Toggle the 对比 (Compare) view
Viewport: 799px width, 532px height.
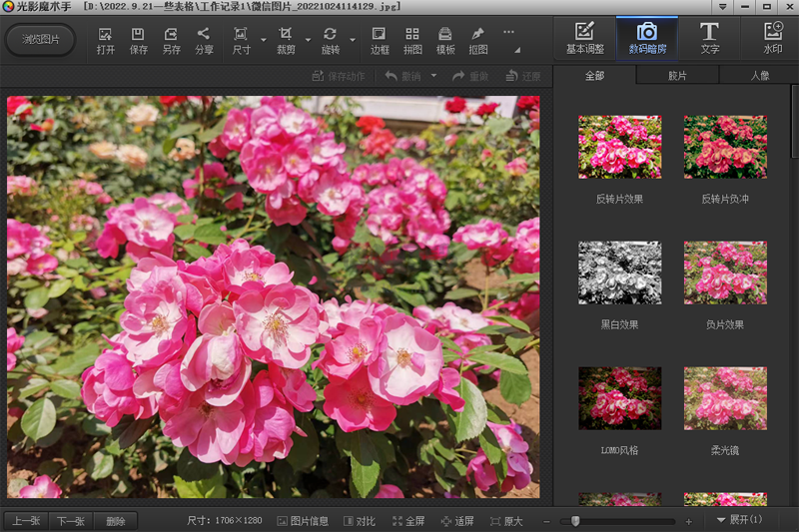click(x=359, y=521)
